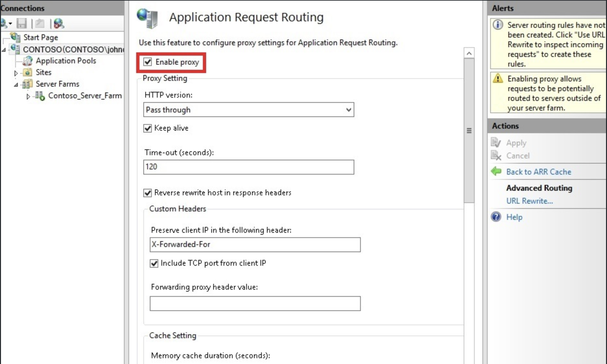This screenshot has width=607, height=364.
Task: Collapse the Server Farms node
Action: click(16, 85)
